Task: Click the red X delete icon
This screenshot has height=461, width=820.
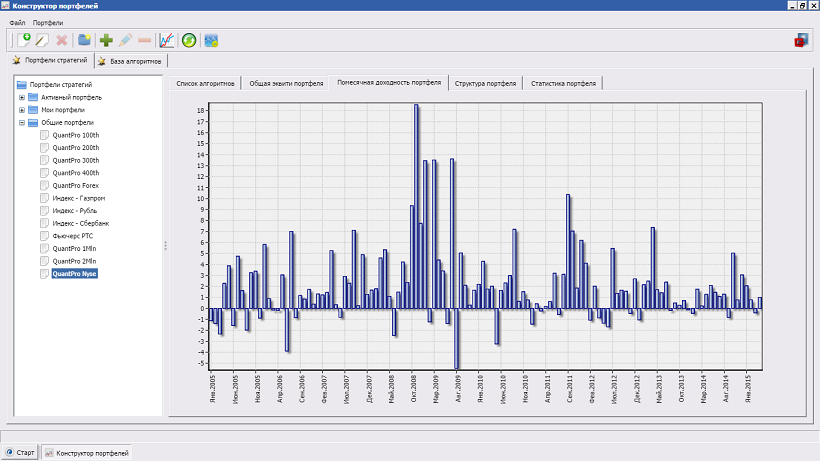Action: (62, 40)
